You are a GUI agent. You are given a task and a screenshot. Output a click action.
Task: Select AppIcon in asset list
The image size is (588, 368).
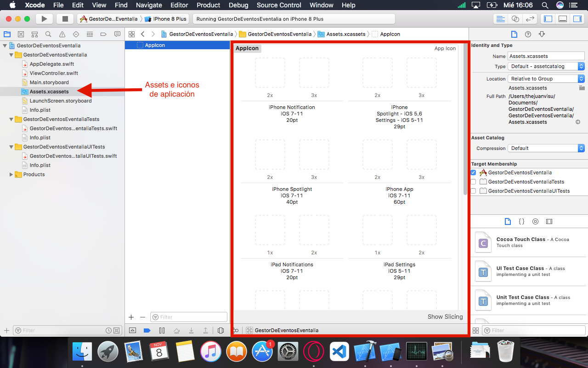click(177, 45)
